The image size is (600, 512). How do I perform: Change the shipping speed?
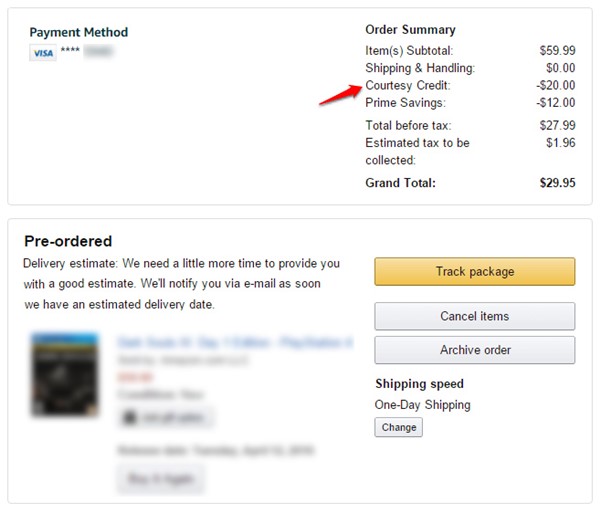coord(398,427)
